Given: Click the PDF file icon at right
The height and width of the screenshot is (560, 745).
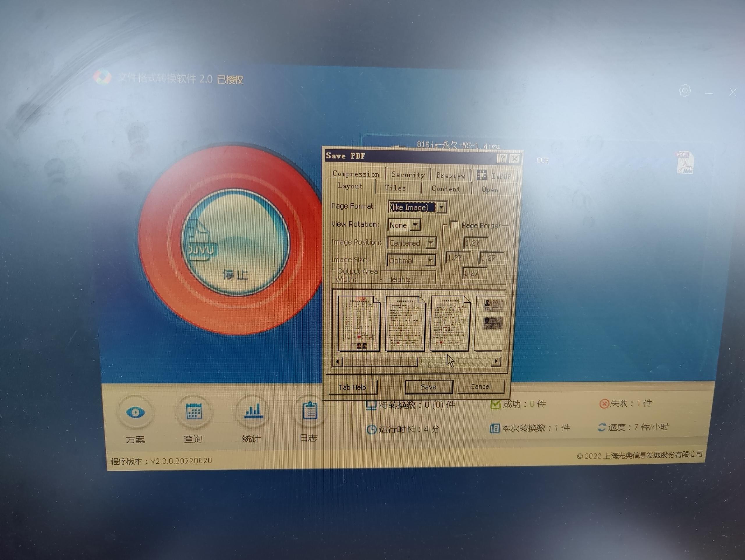Looking at the screenshot, I should 685,162.
